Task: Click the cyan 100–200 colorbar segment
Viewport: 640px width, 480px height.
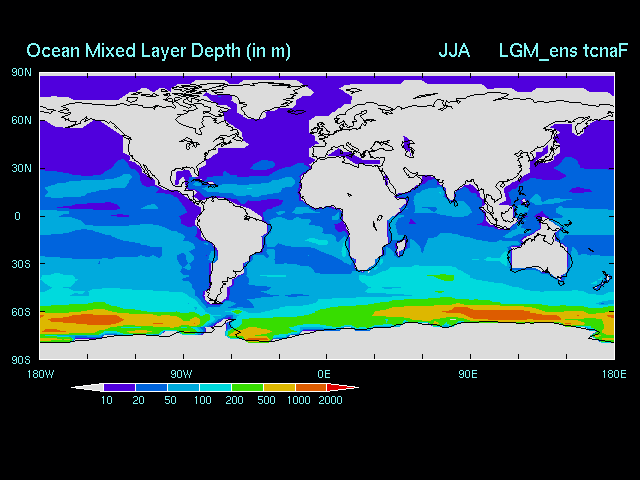Action: click(x=216, y=387)
